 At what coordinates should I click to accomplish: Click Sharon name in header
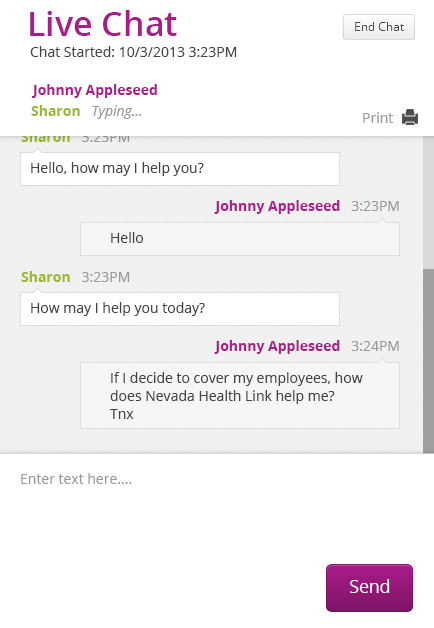[x=56, y=111]
